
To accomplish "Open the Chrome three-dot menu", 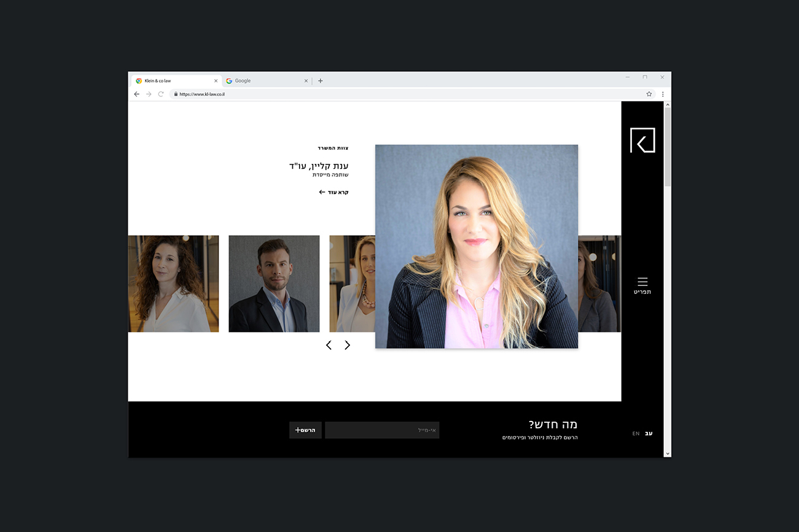I will (663, 94).
